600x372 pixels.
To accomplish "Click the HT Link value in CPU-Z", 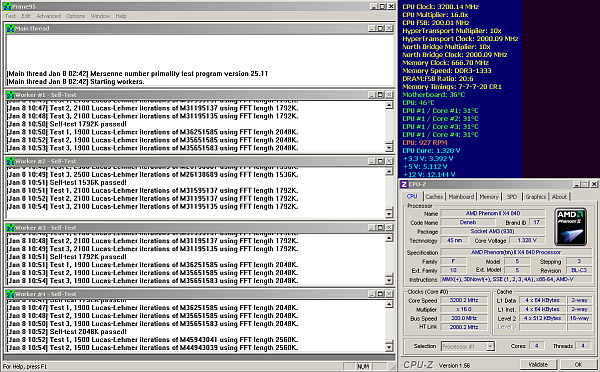I will [464, 327].
